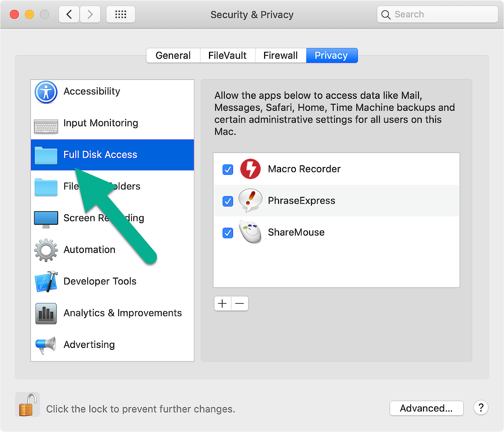The image size is (504, 432).
Task: Click the Automation gear icon
Action: (46, 250)
